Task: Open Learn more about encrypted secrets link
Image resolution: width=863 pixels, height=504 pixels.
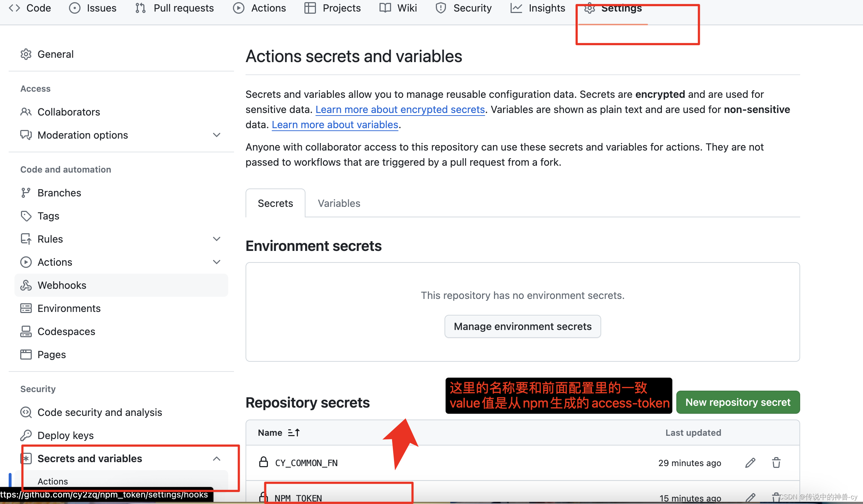Action: tap(400, 109)
